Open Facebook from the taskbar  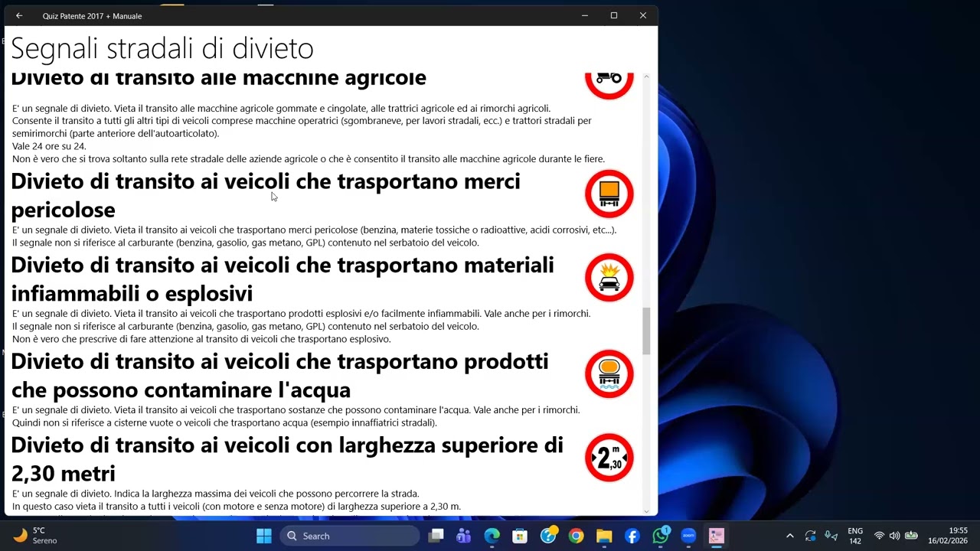coord(632,536)
